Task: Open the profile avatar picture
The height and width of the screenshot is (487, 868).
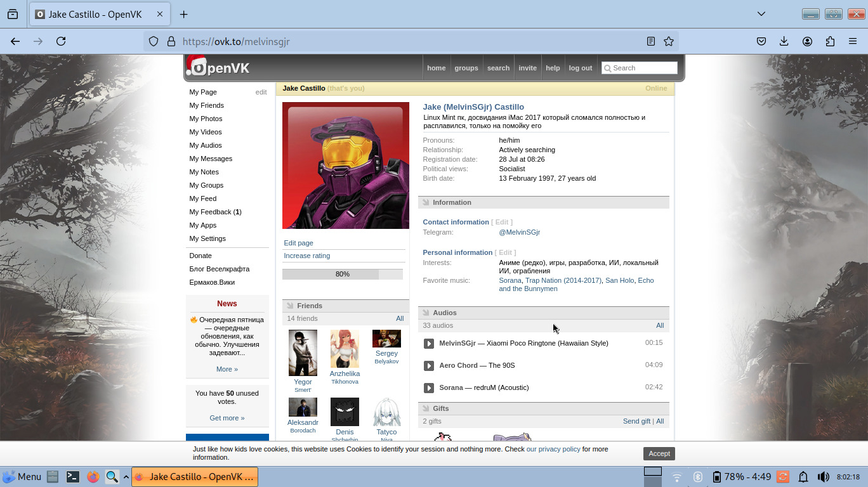Action: [346, 166]
